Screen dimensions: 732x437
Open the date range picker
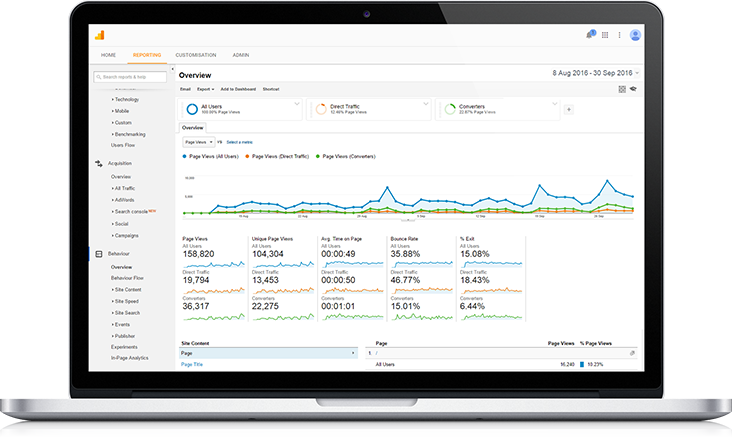coord(596,73)
